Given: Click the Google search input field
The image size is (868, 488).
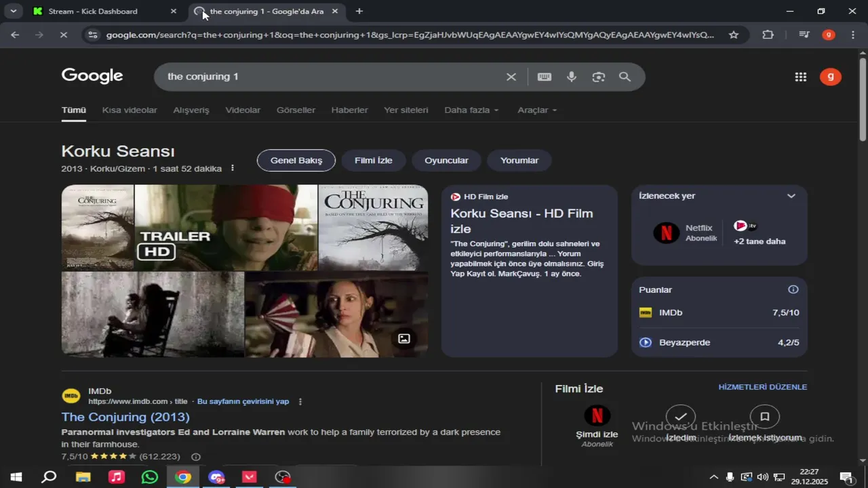Looking at the screenshot, I should click(x=332, y=77).
